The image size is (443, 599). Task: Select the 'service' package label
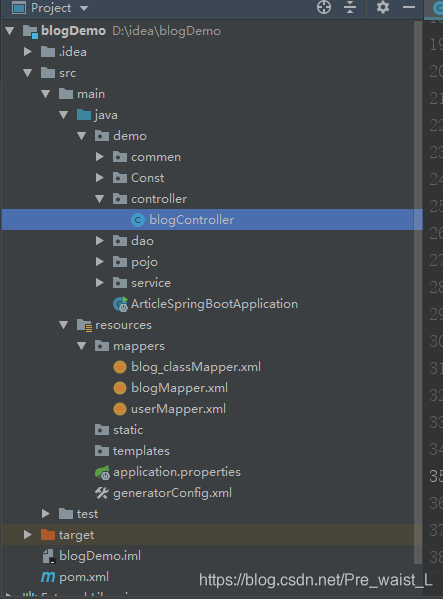[x=151, y=283]
